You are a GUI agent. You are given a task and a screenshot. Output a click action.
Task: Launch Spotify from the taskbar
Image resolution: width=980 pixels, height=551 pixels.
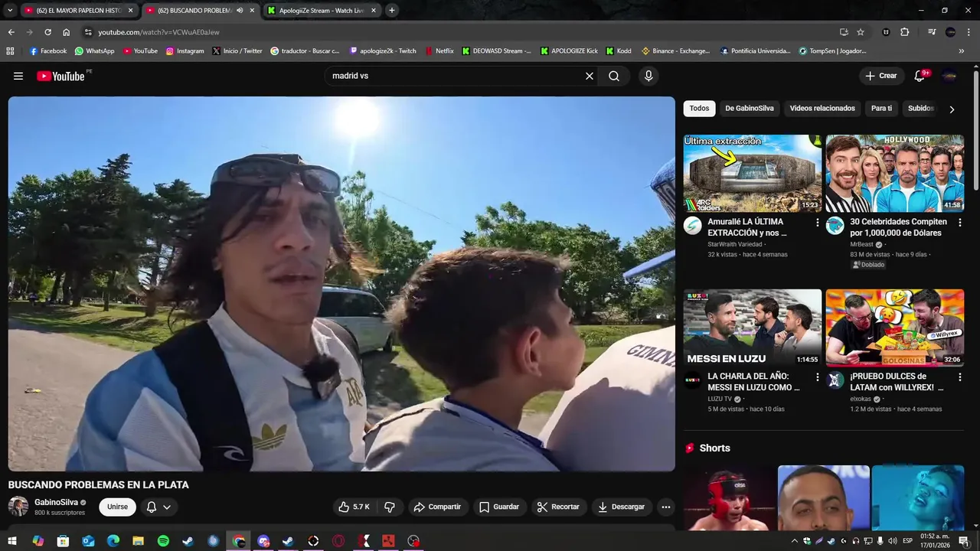click(163, 541)
